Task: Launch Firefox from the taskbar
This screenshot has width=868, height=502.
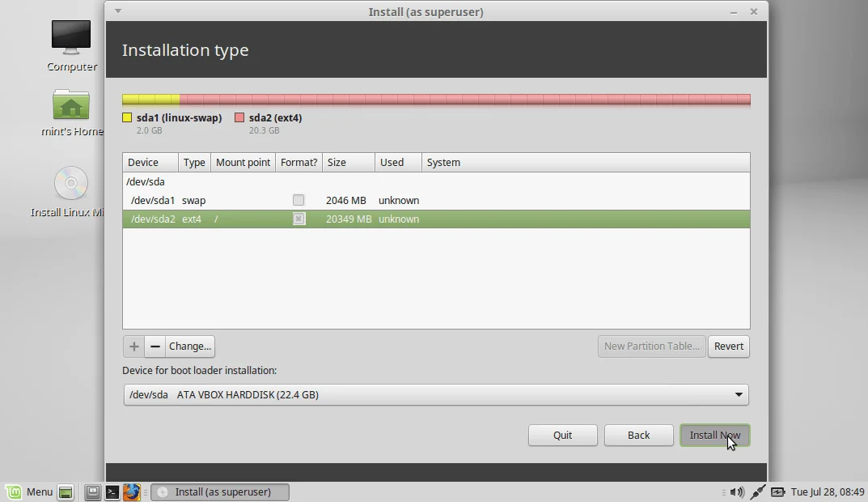Action: (132, 491)
